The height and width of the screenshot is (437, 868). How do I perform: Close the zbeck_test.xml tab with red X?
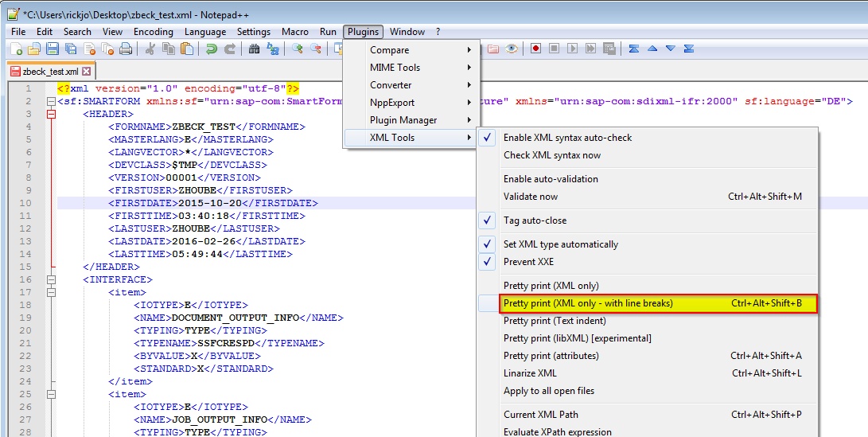click(x=87, y=72)
